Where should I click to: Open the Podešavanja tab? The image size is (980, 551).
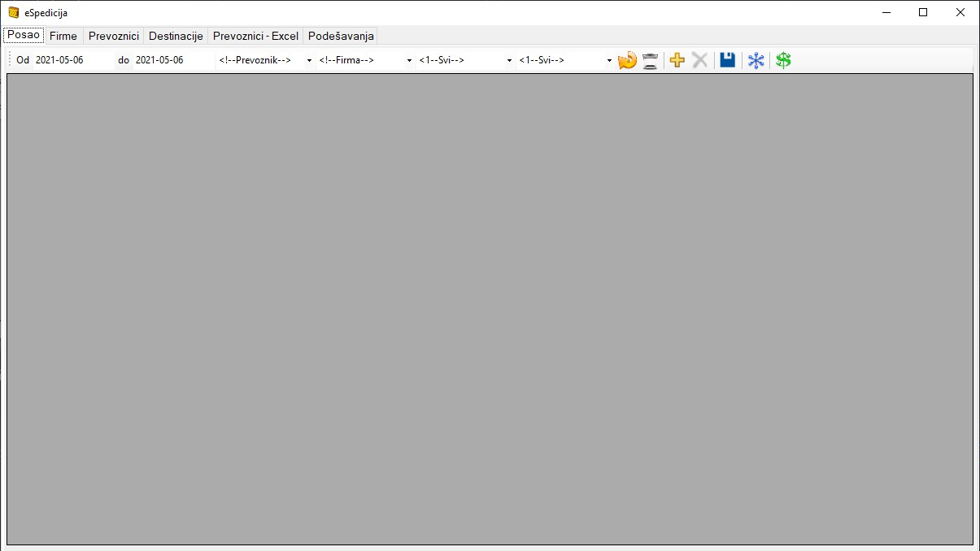[x=341, y=36]
